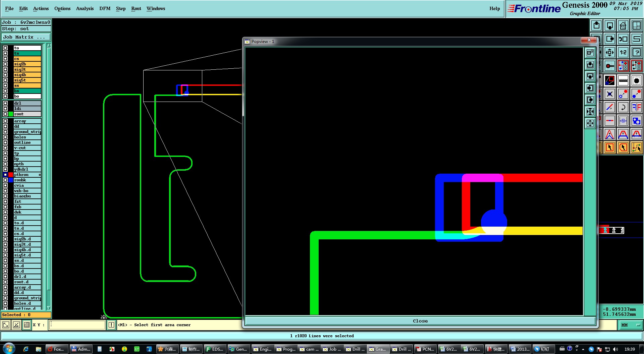Toggle the checkbox for layer 'outline'

(5, 142)
